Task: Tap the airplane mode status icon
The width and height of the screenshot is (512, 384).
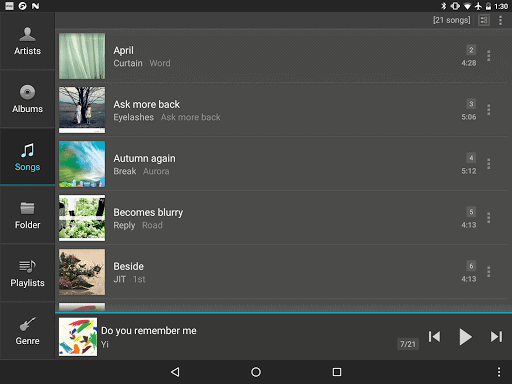Action: click(x=478, y=6)
